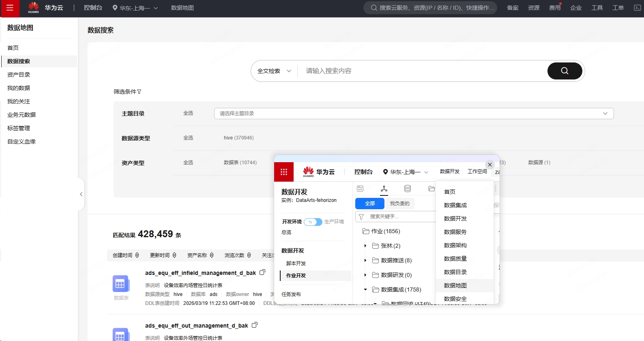Click the table icon of out_management result
Viewport: 644px width, 341px height.
(x=121, y=335)
